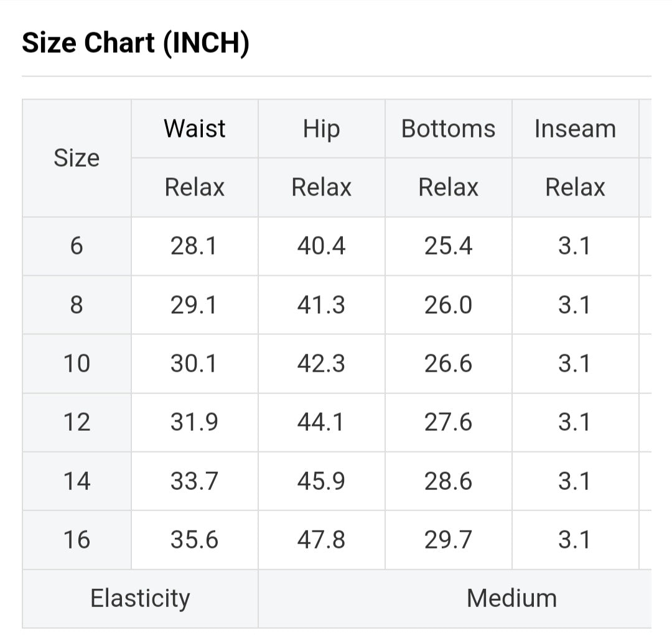The image size is (672, 635).
Task: Click waist value 28.1 for size 6
Action: pyautogui.click(x=194, y=247)
